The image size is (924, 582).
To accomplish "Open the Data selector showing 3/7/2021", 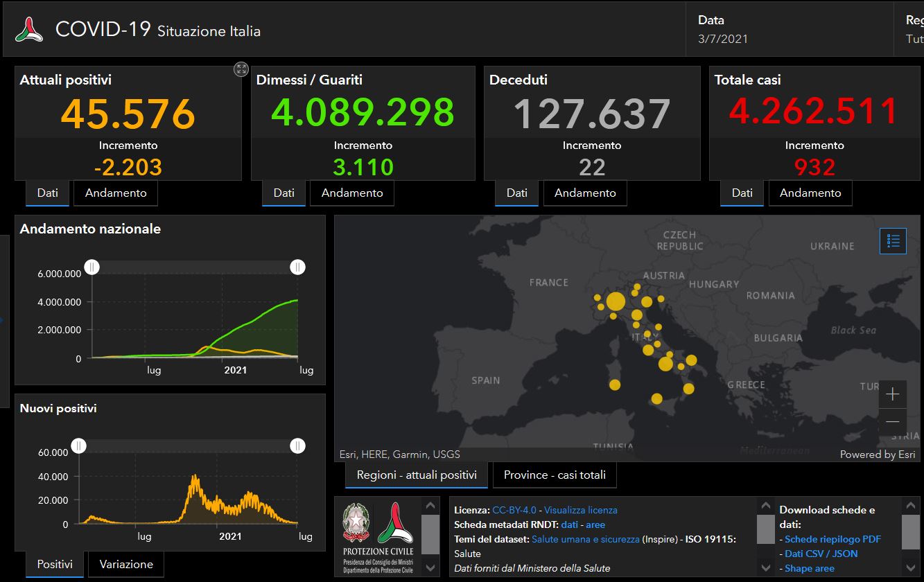I will tap(723, 30).
